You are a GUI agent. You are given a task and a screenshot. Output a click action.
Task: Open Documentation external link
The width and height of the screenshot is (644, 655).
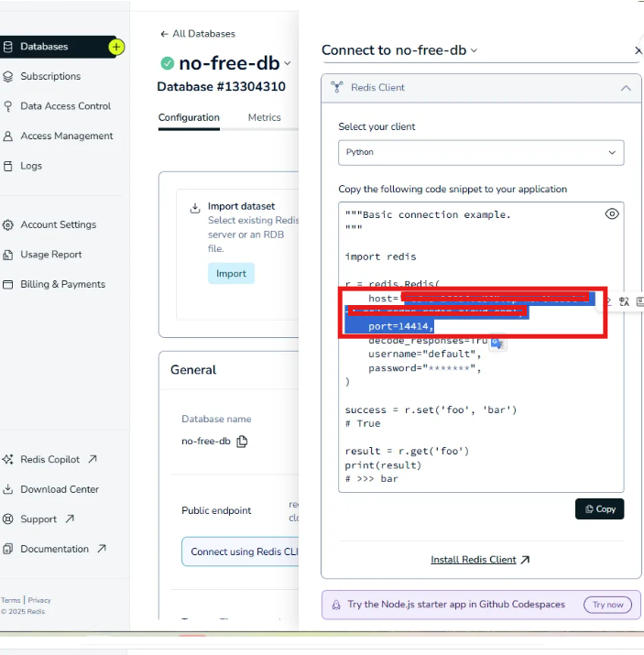pos(54,549)
